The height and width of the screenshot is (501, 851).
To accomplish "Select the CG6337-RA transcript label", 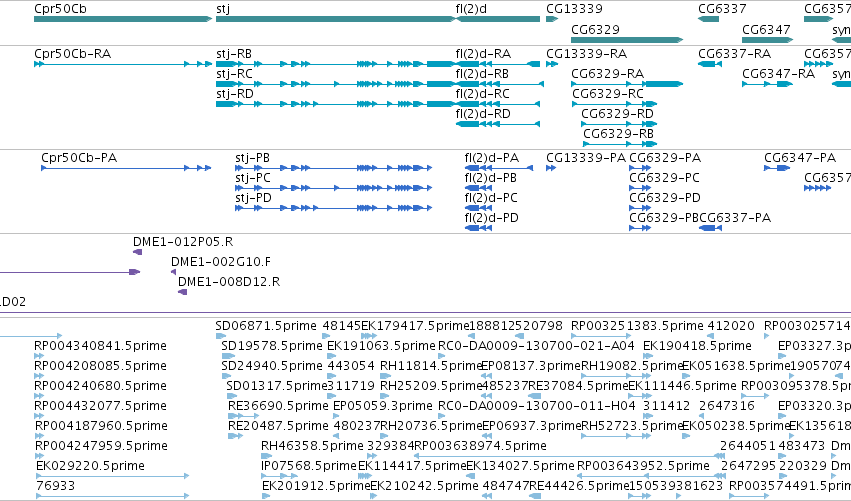I will [x=734, y=54].
